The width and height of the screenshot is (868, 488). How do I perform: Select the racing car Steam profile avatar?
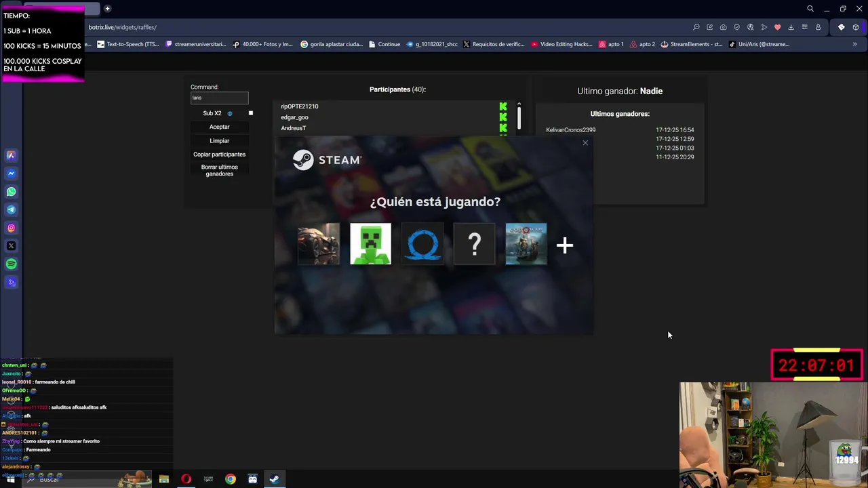coord(319,244)
